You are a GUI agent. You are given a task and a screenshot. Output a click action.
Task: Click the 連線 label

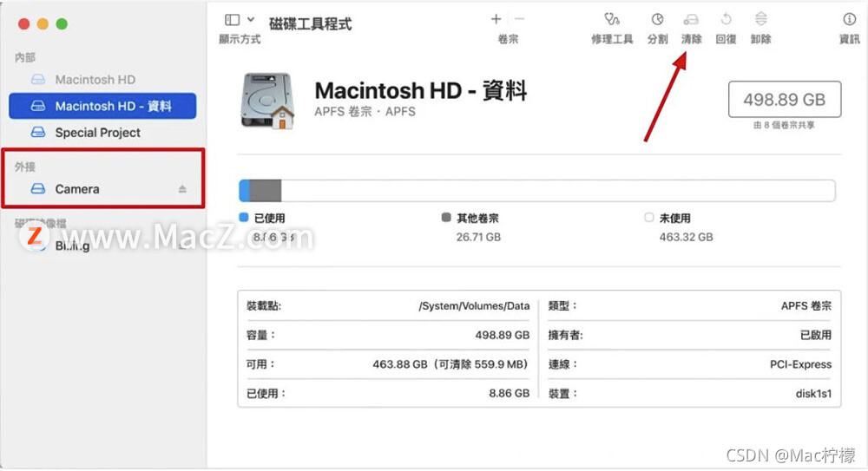click(562, 364)
